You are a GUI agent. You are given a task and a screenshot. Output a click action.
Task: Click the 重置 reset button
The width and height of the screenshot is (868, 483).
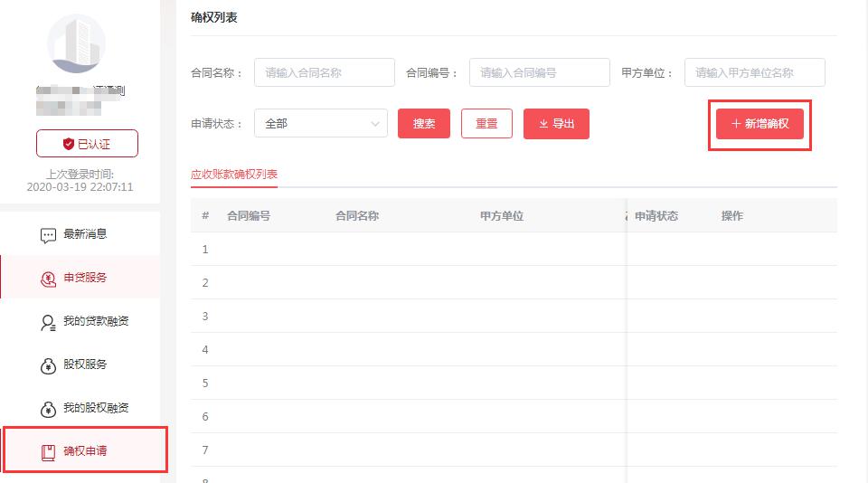[486, 124]
